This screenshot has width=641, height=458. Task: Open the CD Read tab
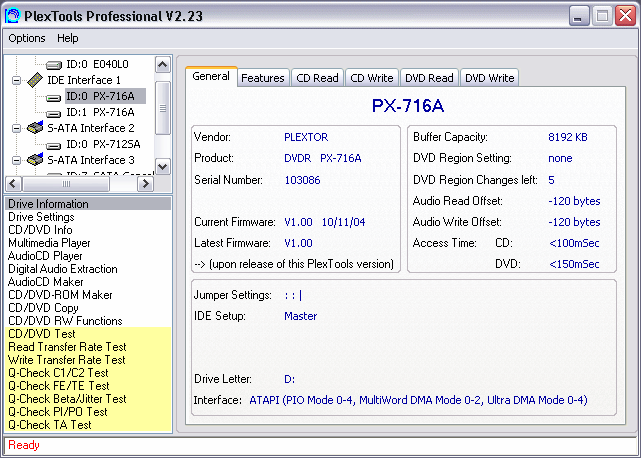click(x=317, y=78)
